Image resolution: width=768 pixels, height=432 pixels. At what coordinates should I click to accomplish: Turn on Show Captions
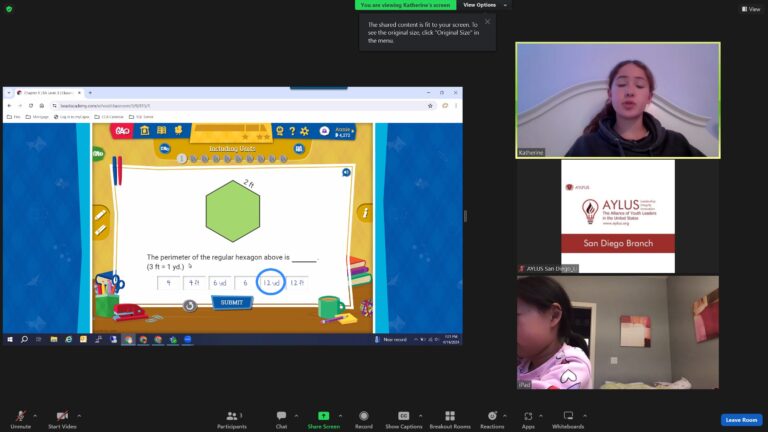pyautogui.click(x=404, y=419)
